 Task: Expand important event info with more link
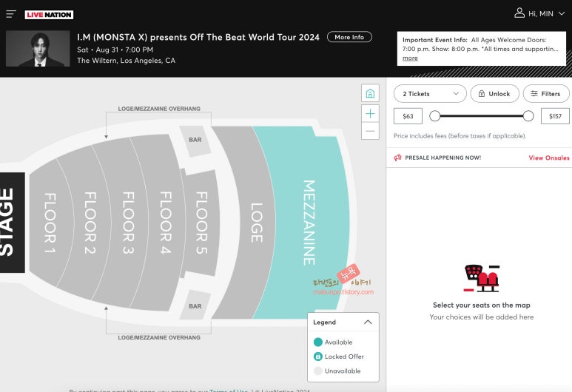click(410, 58)
